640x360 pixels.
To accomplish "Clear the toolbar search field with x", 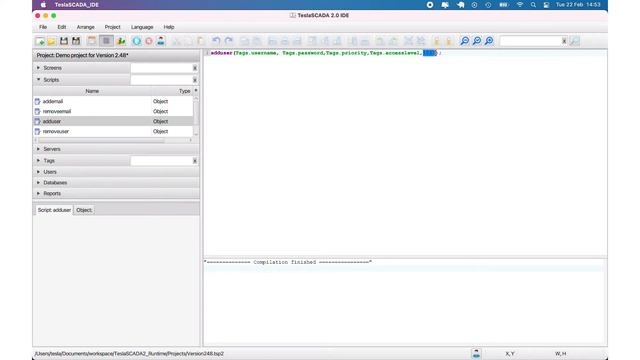I will pos(564,41).
